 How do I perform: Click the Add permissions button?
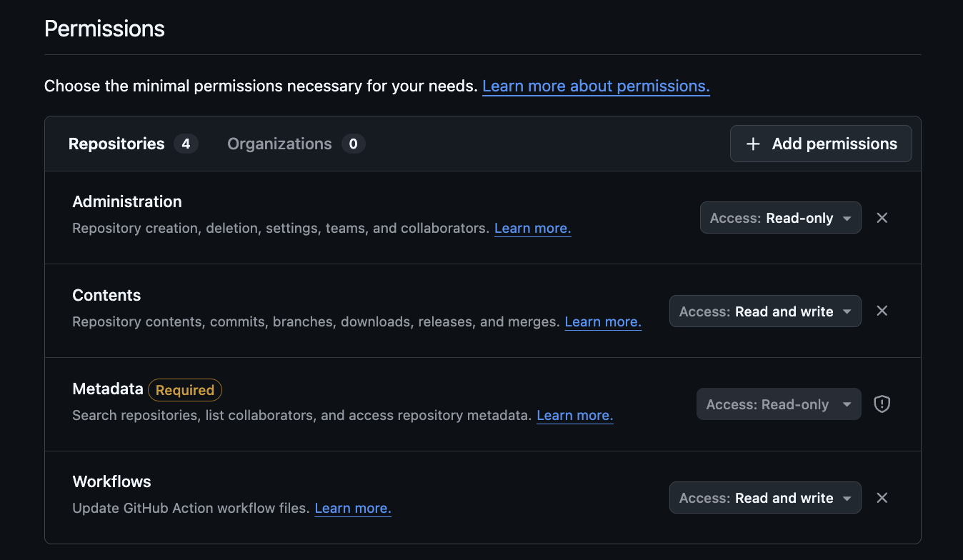[820, 144]
